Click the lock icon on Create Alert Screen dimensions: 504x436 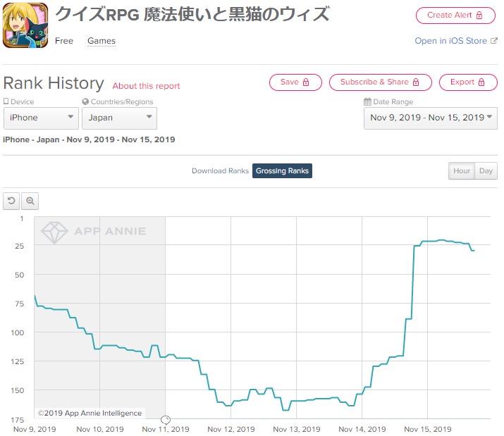tap(479, 15)
